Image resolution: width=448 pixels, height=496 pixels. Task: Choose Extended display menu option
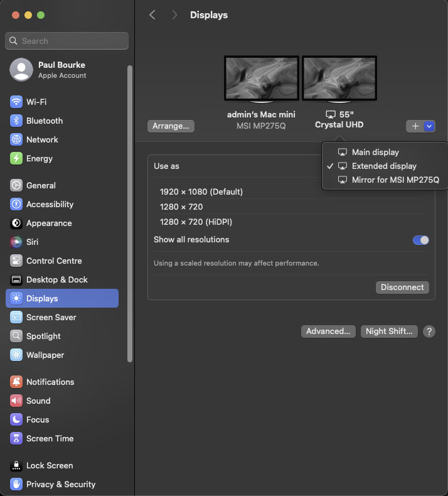pyautogui.click(x=385, y=166)
